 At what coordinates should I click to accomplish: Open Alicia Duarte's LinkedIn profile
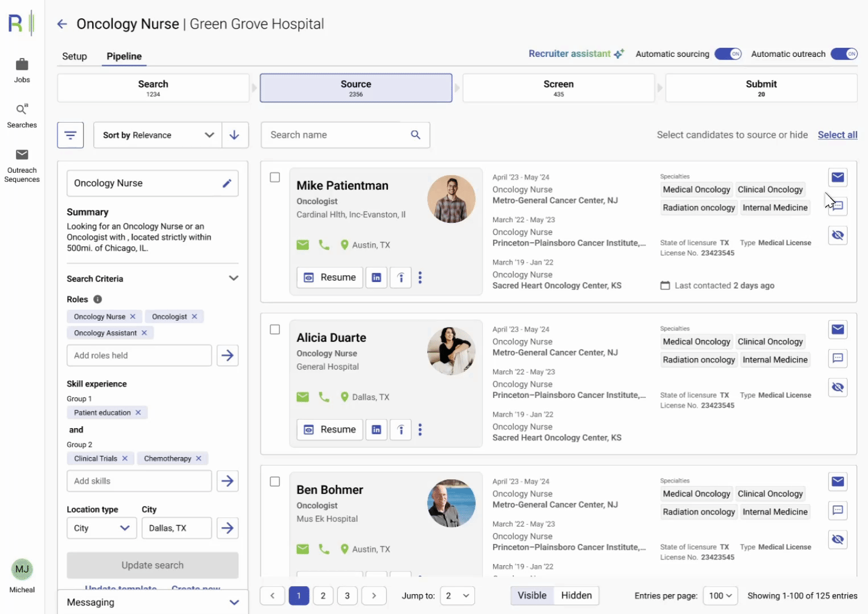377,430
